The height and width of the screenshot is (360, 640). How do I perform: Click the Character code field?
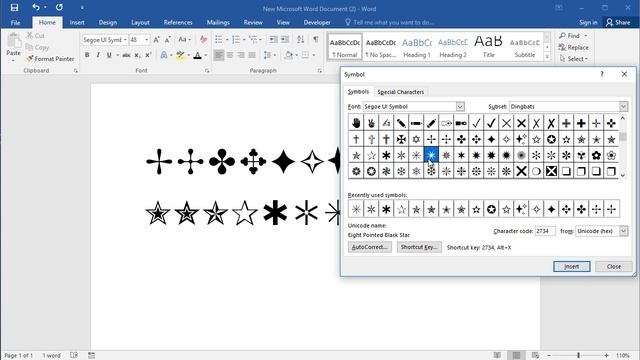(545, 231)
